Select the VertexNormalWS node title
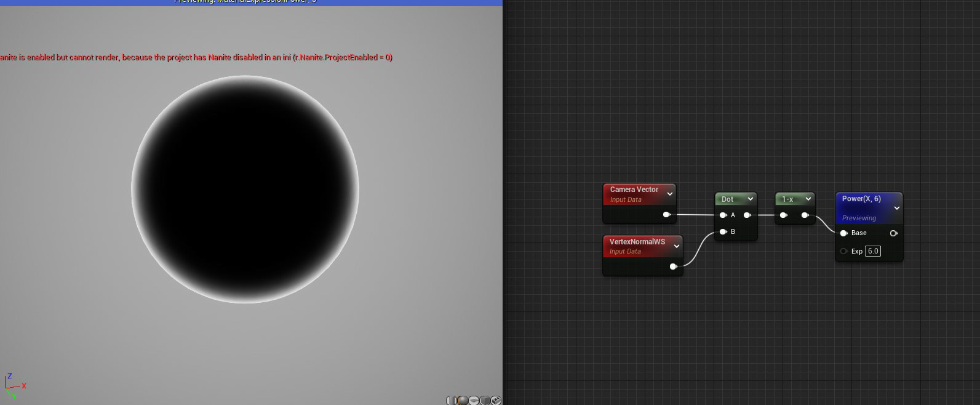980x405 pixels. (637, 242)
